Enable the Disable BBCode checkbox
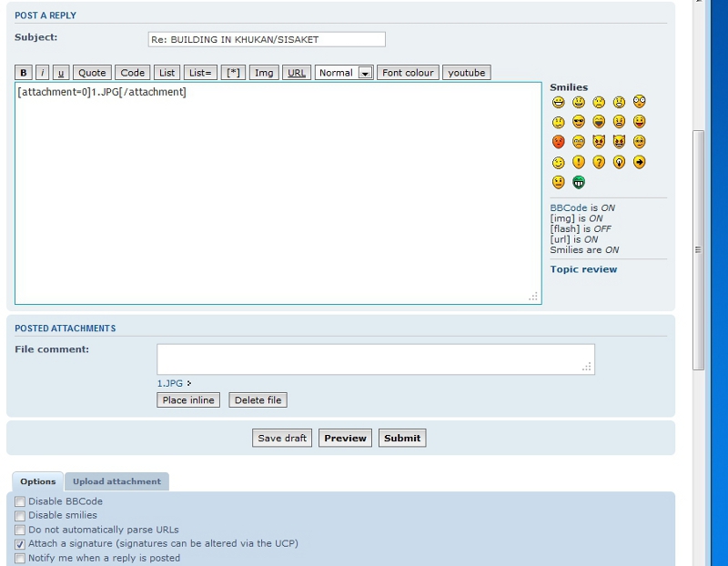 20,501
